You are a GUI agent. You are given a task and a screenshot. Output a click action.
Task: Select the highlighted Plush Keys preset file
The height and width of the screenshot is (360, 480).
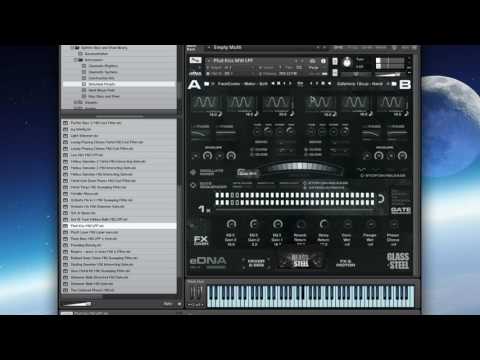pos(119,226)
